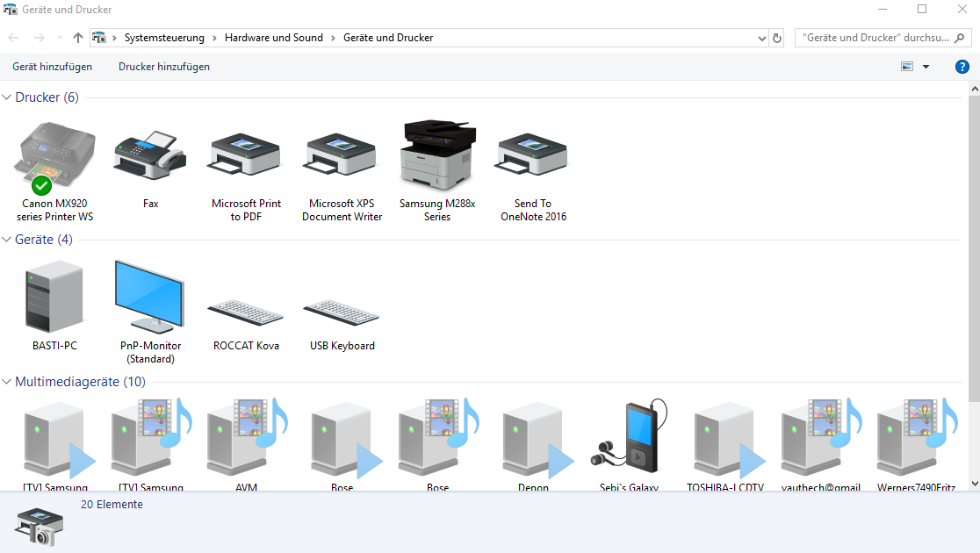Select the Samsung M288x Series printer
Viewport: 980px width, 553px height.
(x=437, y=155)
